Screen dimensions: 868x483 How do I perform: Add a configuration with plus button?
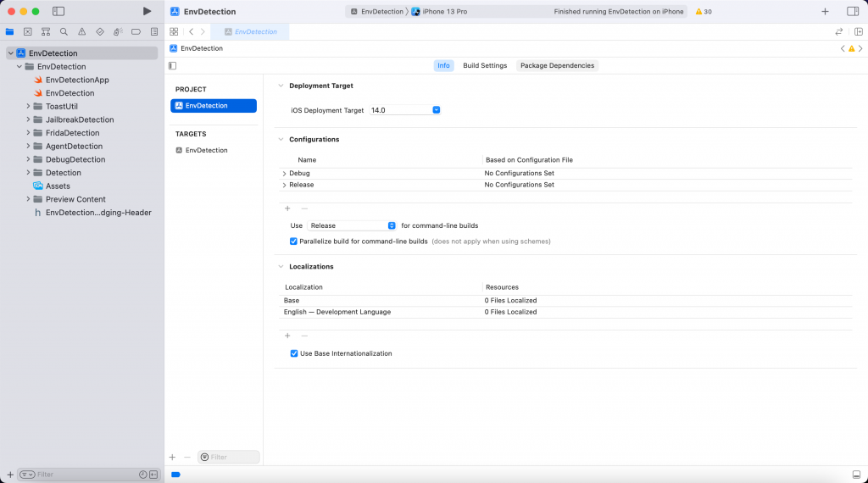[287, 208]
